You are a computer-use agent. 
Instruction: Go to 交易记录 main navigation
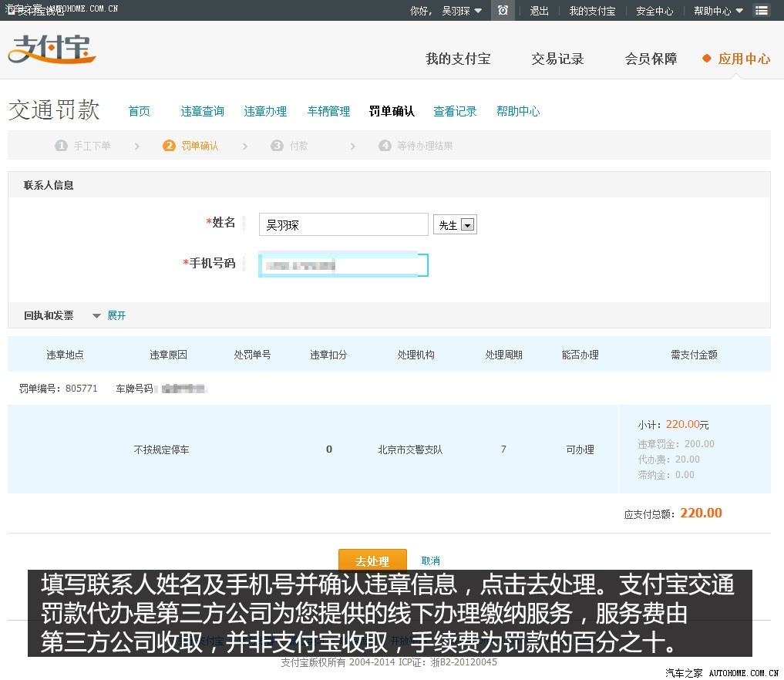click(557, 59)
